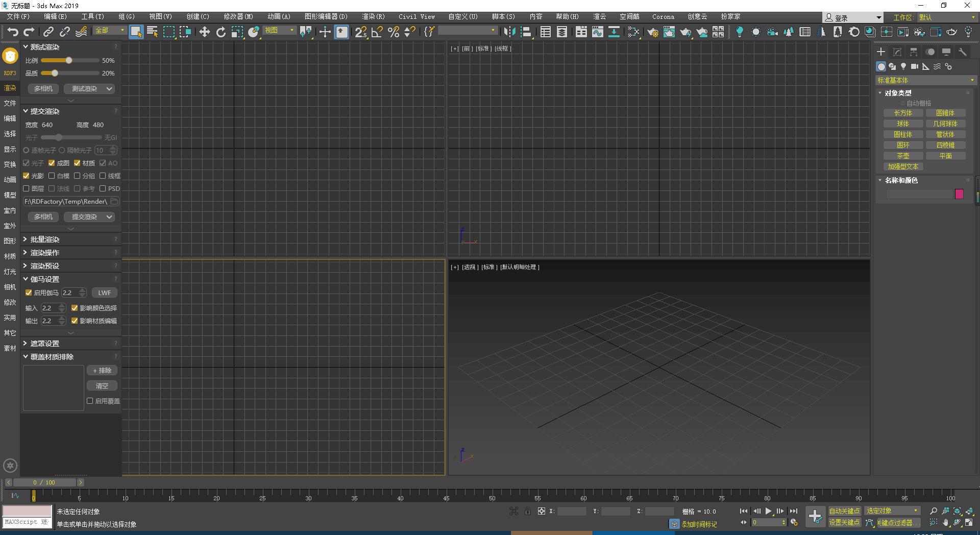Open the 创建(C) menu
The height and width of the screenshot is (535, 980).
coord(198,17)
